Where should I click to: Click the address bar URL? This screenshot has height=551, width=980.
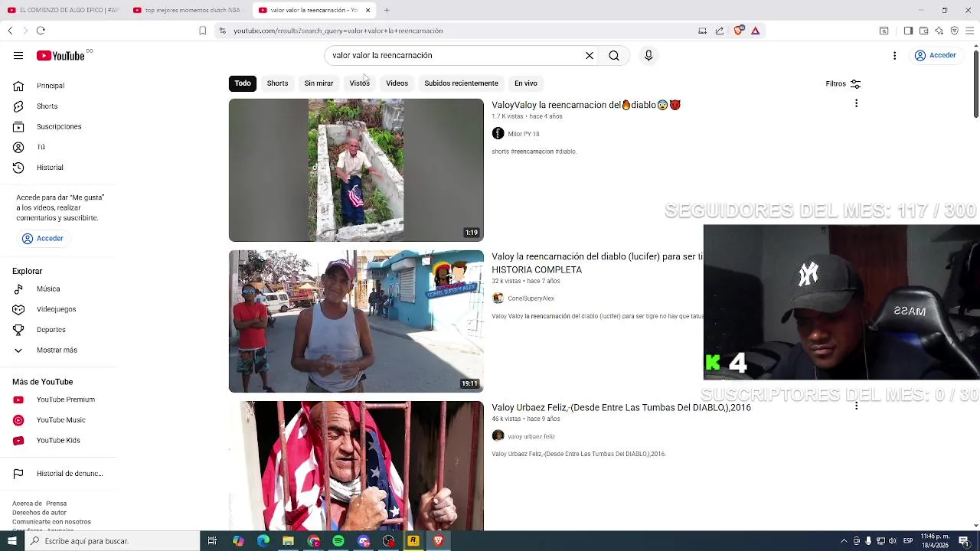tap(338, 31)
